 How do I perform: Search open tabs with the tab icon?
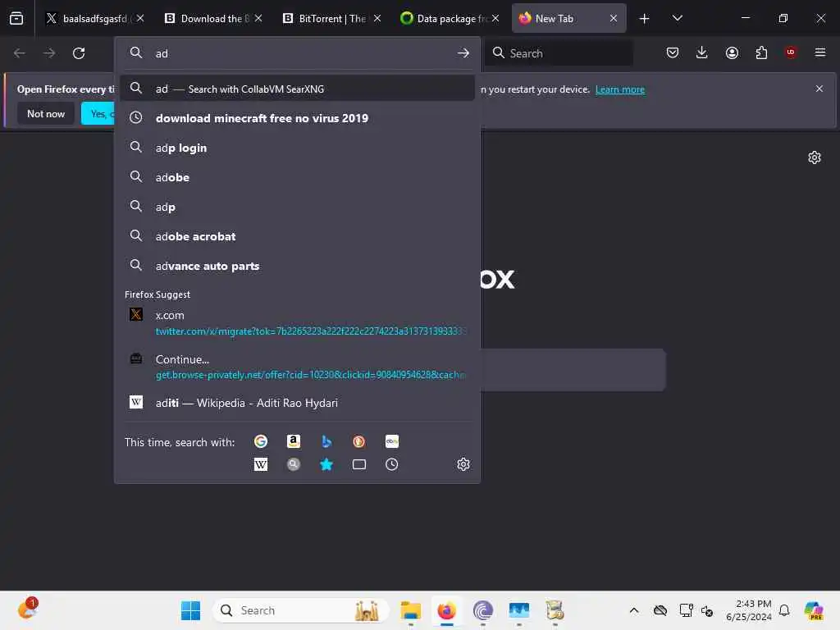tap(359, 464)
